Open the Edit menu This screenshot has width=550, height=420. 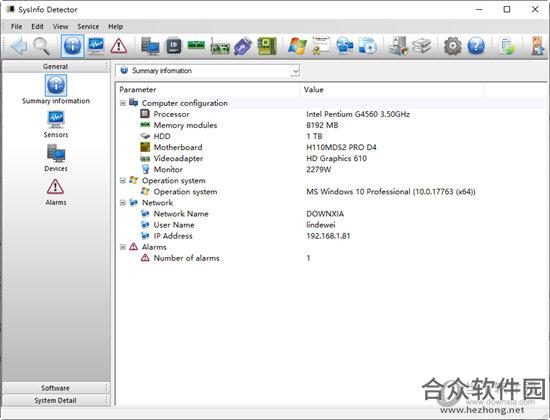37,27
